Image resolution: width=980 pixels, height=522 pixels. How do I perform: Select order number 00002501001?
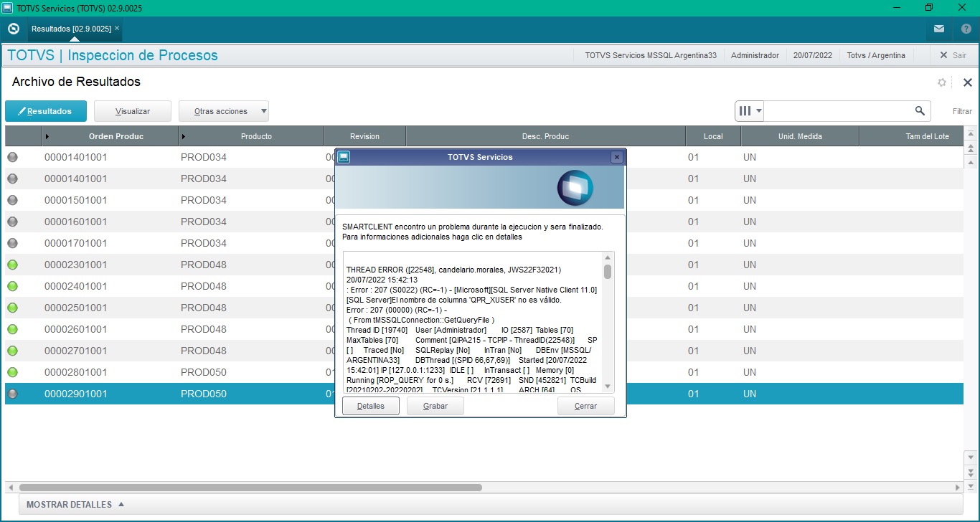point(76,308)
